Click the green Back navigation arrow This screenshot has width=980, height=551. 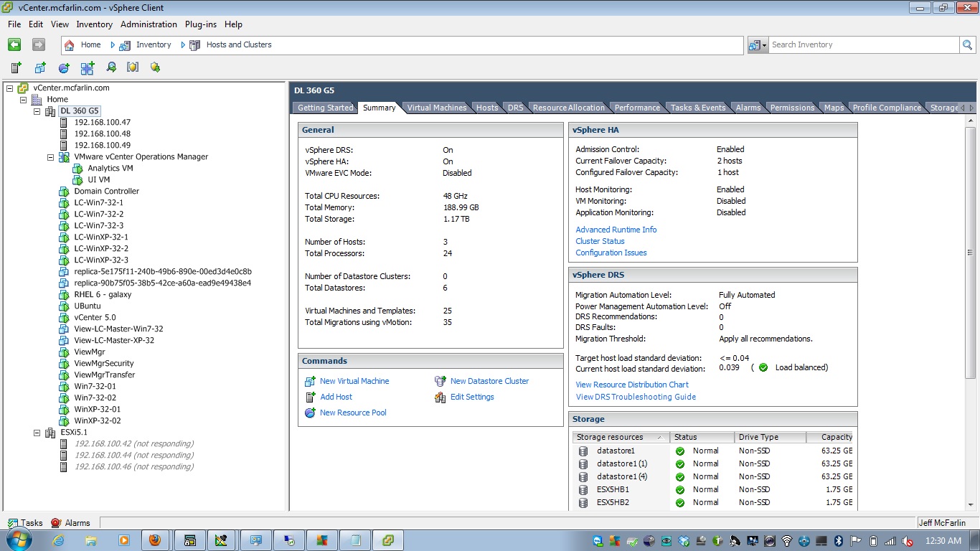(14, 44)
